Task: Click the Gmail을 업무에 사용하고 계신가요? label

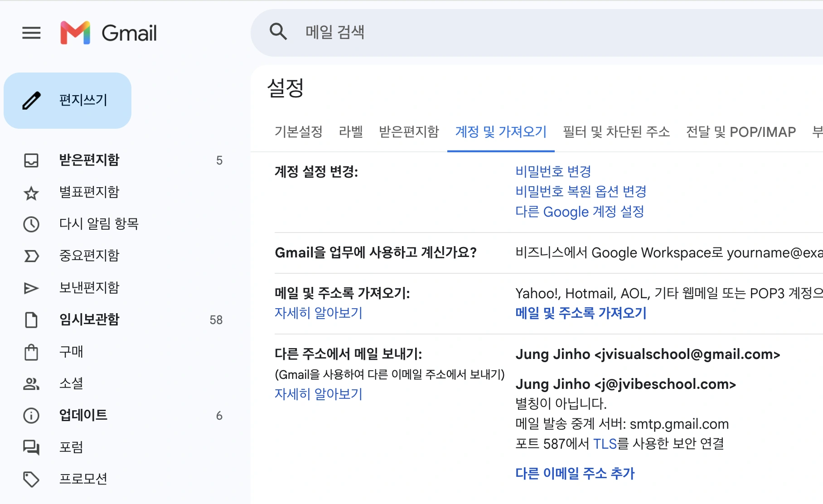Action: 376,252
